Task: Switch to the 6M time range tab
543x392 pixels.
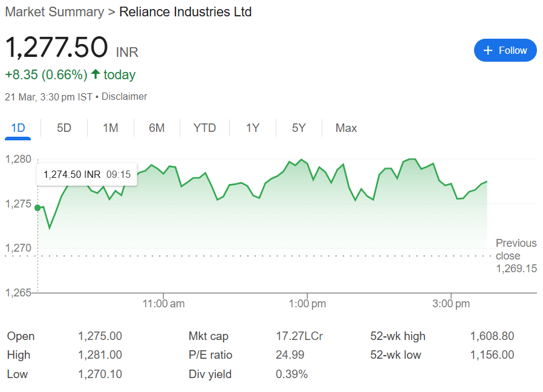Action: (x=157, y=128)
